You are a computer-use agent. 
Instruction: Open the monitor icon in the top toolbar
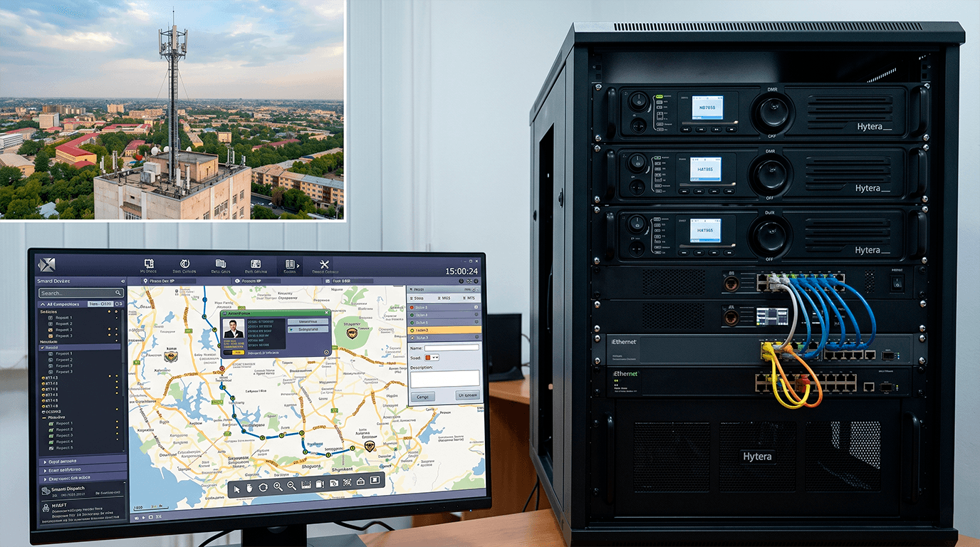[149, 264]
